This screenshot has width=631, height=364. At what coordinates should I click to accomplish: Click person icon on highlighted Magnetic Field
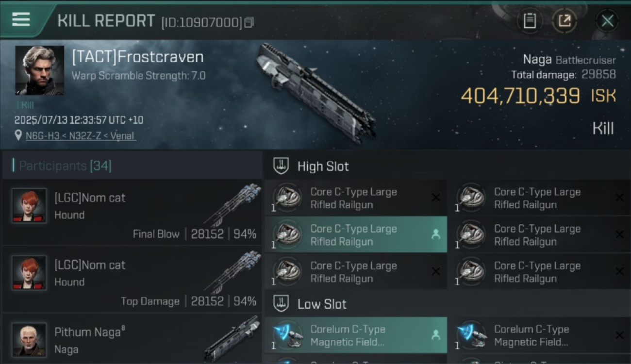coord(436,335)
